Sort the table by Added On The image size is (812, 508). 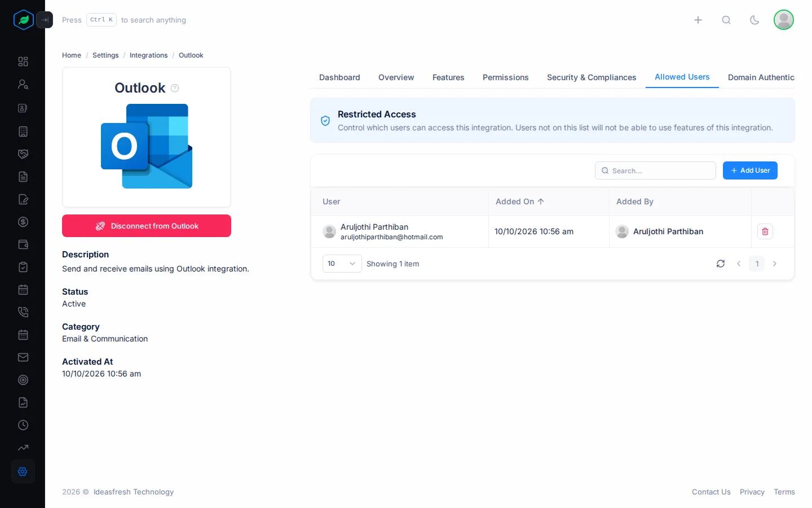pyautogui.click(x=519, y=202)
